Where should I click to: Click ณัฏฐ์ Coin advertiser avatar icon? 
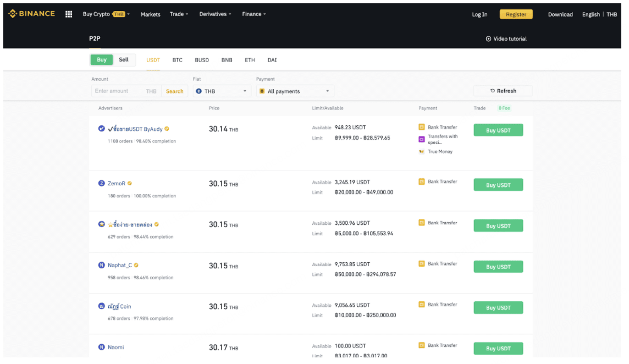point(102,306)
